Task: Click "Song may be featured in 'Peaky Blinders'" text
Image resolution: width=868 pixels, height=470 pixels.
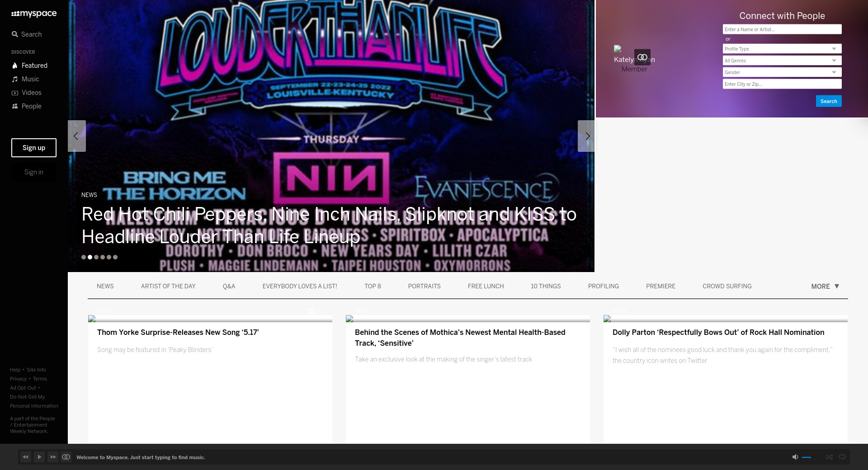Action: [x=155, y=350]
